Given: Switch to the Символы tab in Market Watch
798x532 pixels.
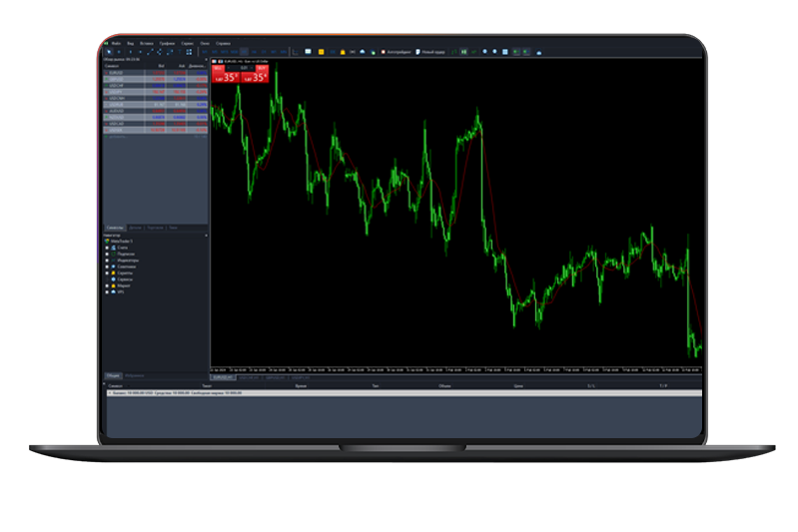Looking at the screenshot, I should [114, 229].
